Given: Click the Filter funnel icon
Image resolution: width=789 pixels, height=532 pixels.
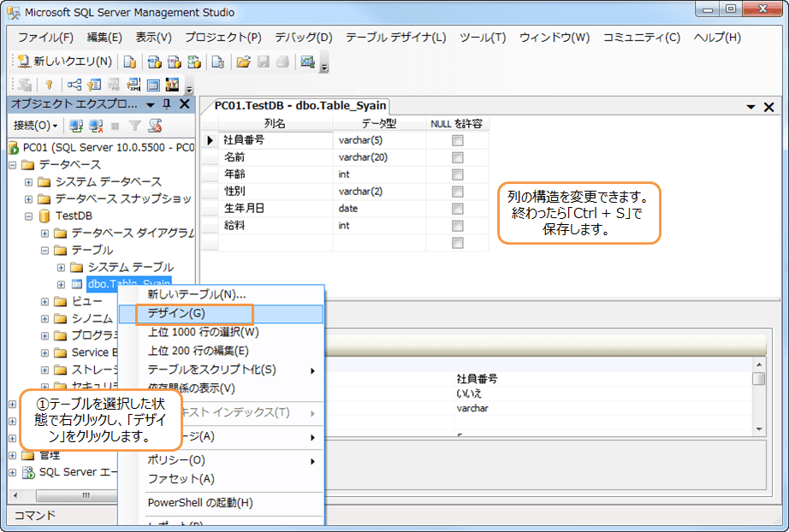Looking at the screenshot, I should pyautogui.click(x=134, y=126).
